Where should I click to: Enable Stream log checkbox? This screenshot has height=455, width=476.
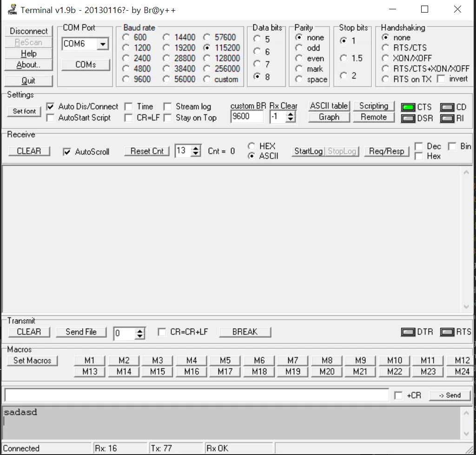pyautogui.click(x=167, y=107)
